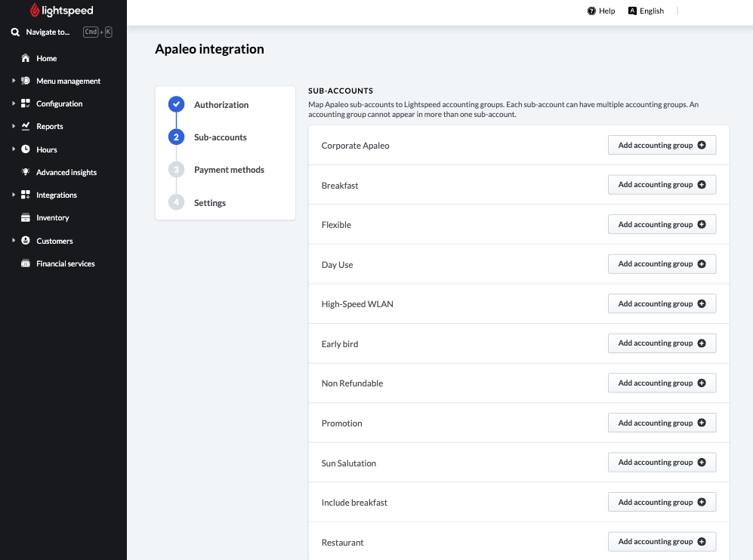This screenshot has width=753, height=560.
Task: Add accounting group for Non Refundable
Action: (662, 383)
